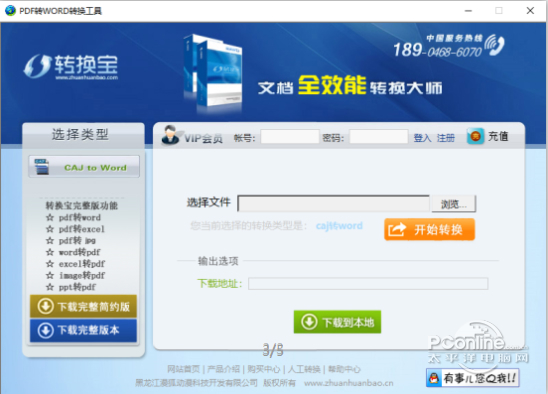Viewport: 548px width, 394px height.
Task: Select word转pdf in feature list
Action: click(79, 252)
